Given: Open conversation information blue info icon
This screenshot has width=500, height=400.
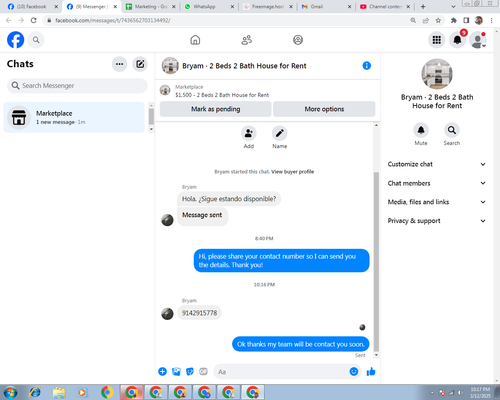Looking at the screenshot, I should pyautogui.click(x=367, y=66).
